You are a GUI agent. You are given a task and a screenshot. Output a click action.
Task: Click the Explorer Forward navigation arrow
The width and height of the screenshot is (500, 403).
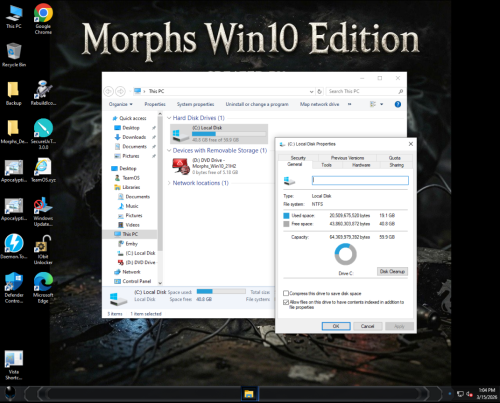click(120, 91)
